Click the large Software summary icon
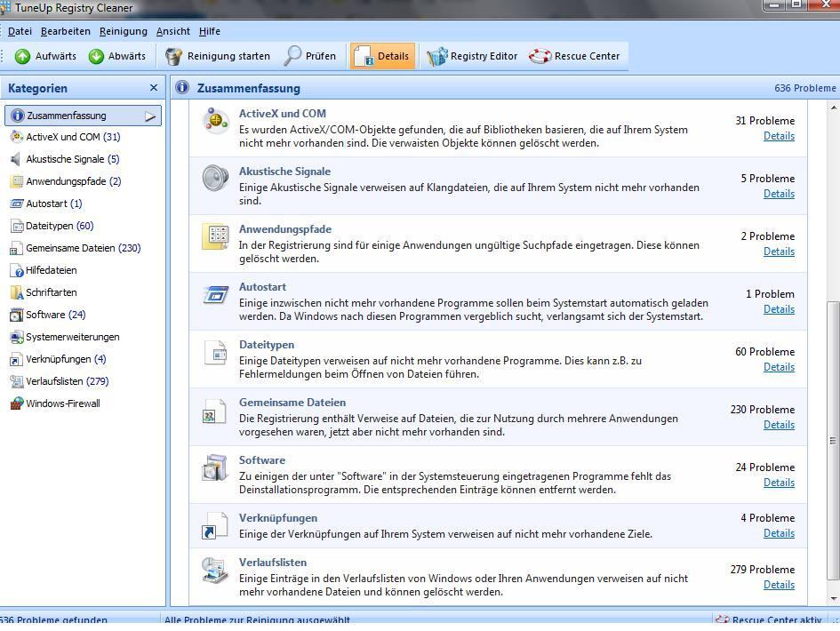840x631 pixels. click(x=215, y=468)
